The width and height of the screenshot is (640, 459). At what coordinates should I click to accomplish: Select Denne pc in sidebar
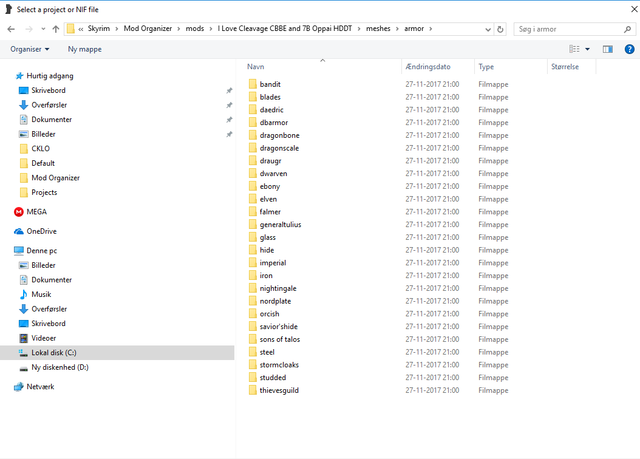click(41, 251)
